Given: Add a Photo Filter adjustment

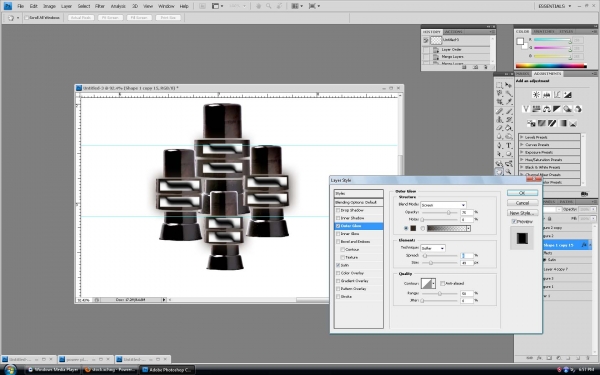Looking at the screenshot, I should [567, 109].
